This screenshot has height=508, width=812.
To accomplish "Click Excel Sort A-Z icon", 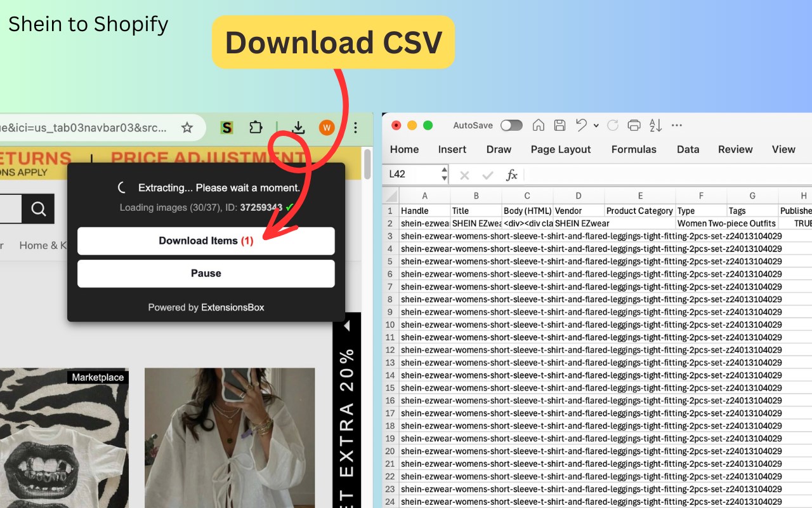I will coord(656,125).
